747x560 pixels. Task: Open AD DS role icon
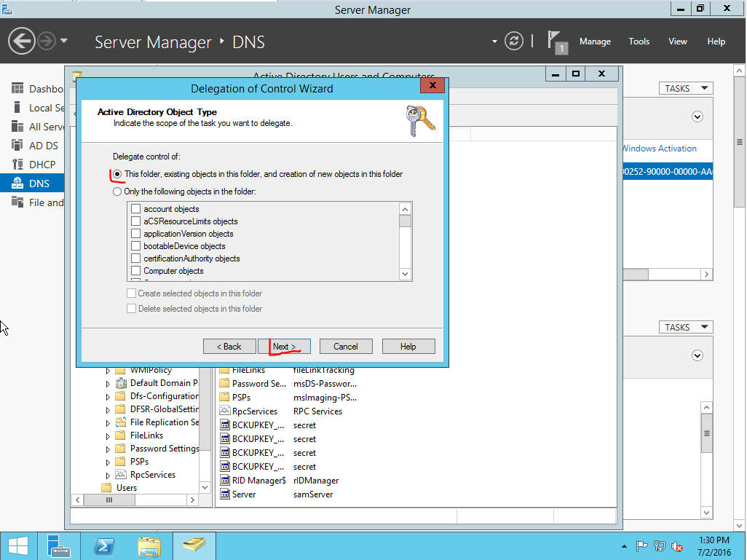(17, 146)
